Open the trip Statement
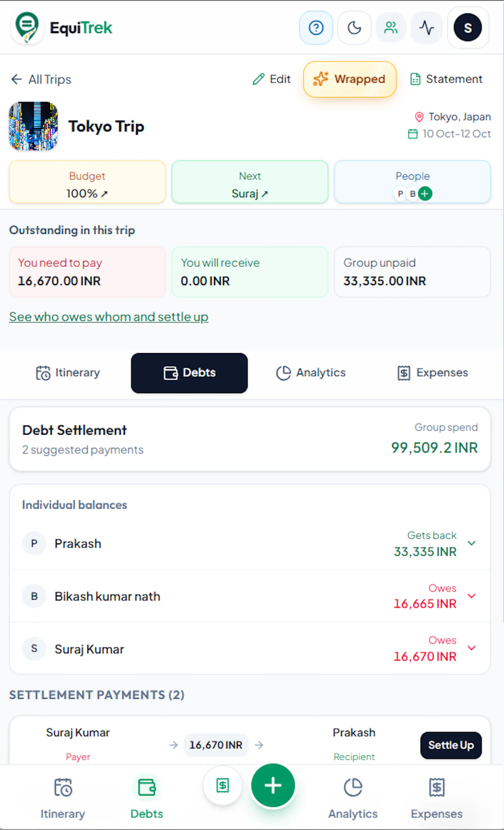Screen dimensions: 504x830 (x=446, y=79)
